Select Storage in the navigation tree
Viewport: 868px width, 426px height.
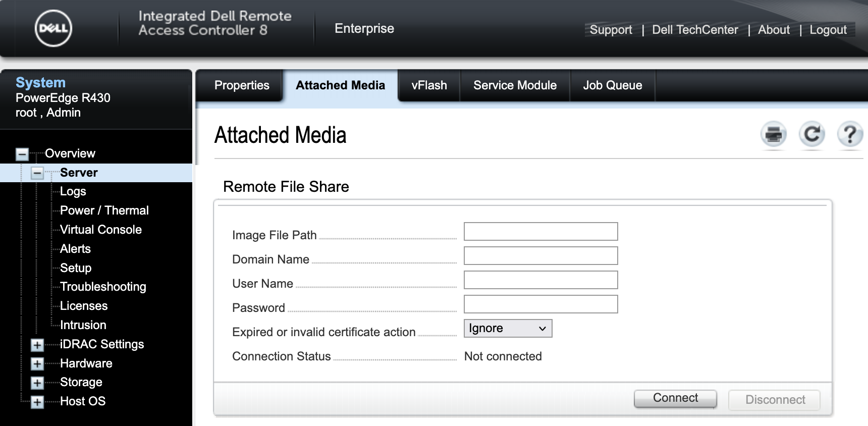(x=81, y=382)
